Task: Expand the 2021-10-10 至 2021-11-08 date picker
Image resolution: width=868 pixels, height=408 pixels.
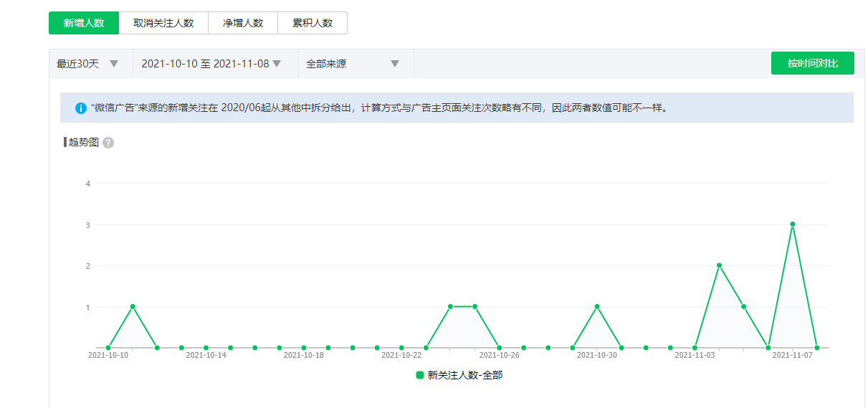Action: click(x=211, y=64)
